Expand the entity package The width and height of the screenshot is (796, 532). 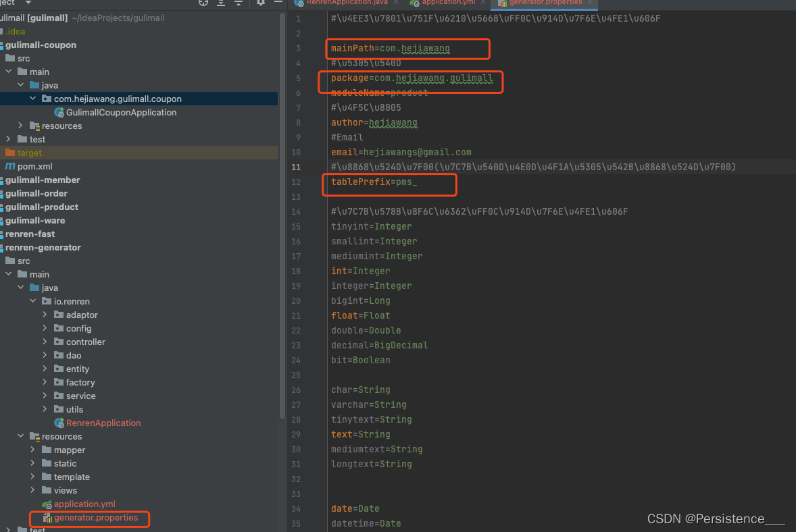pyautogui.click(x=45, y=369)
